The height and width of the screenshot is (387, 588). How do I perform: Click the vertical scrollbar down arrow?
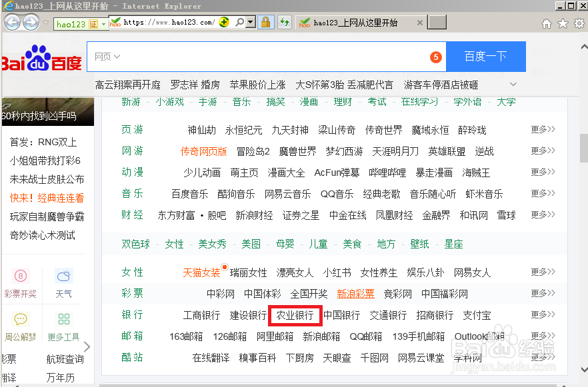pyautogui.click(x=584, y=370)
